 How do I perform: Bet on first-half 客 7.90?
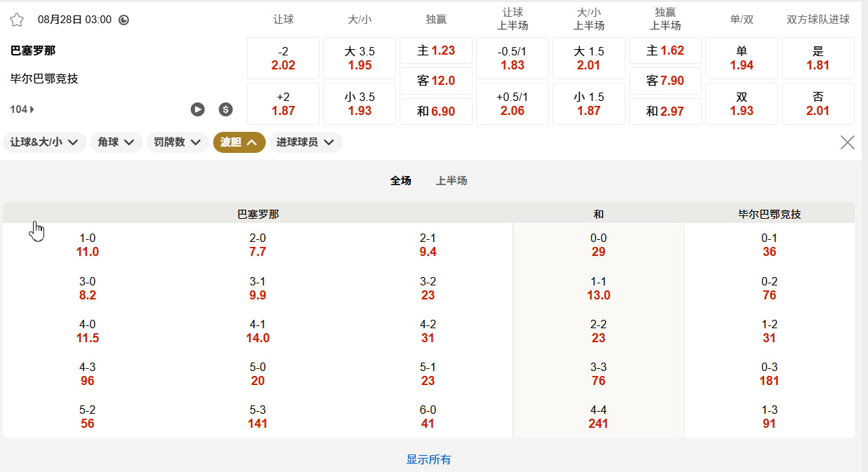point(665,81)
